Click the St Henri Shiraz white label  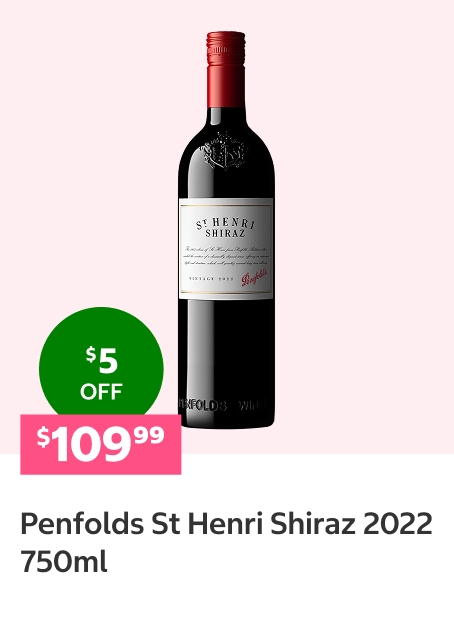[x=226, y=249]
